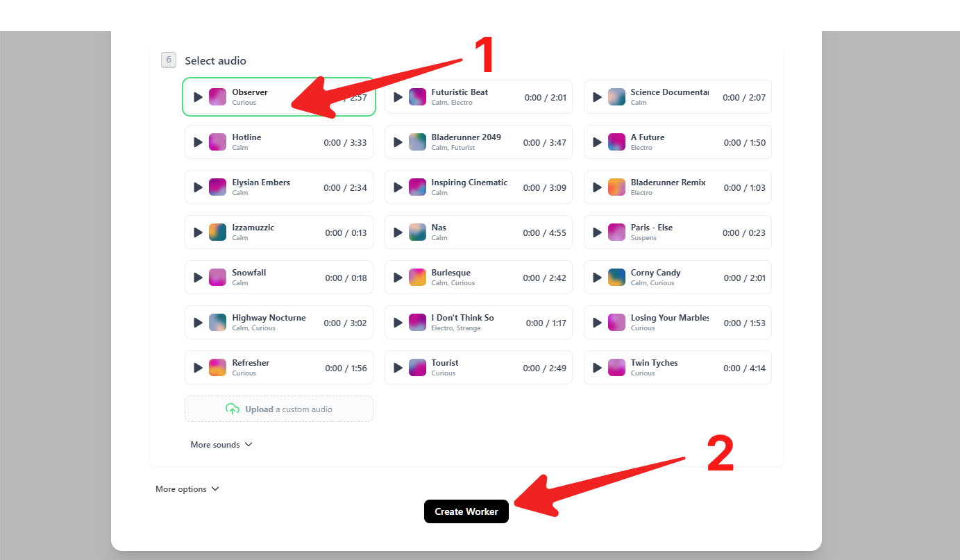Click the Snowfall track thumbnail
960x560 pixels.
click(218, 278)
